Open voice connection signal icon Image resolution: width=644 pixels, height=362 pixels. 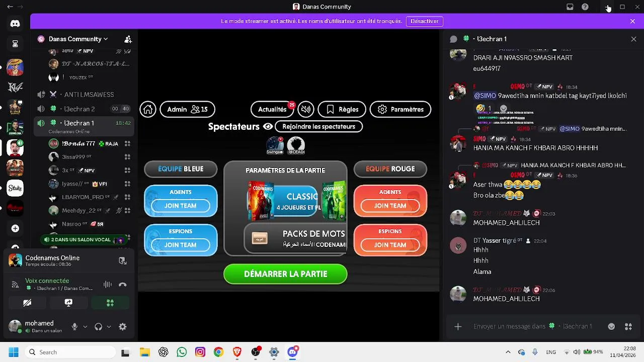pos(15,285)
